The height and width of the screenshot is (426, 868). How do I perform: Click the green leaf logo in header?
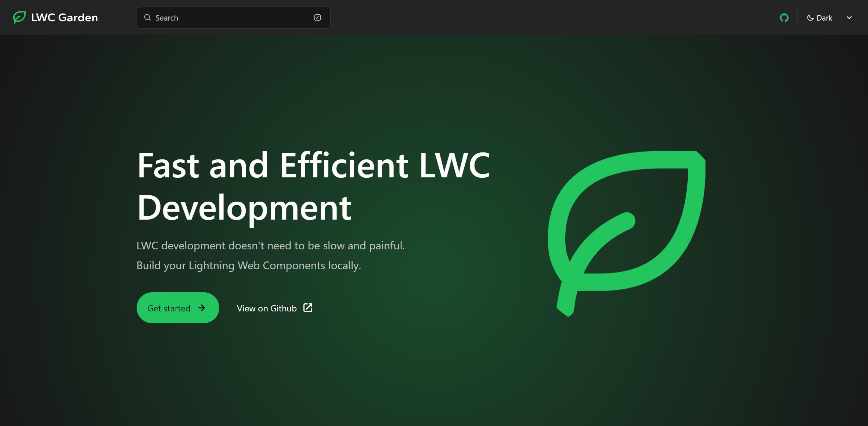tap(19, 17)
